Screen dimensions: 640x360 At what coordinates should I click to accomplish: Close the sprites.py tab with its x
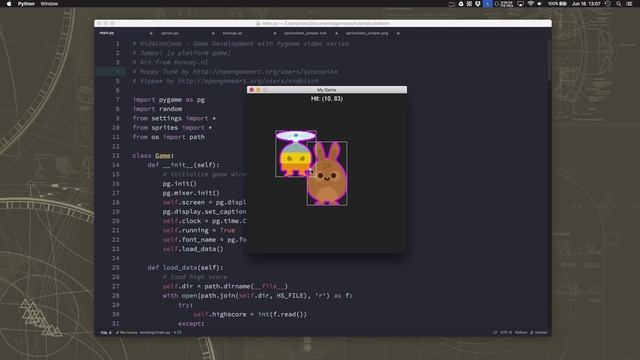click(213, 33)
